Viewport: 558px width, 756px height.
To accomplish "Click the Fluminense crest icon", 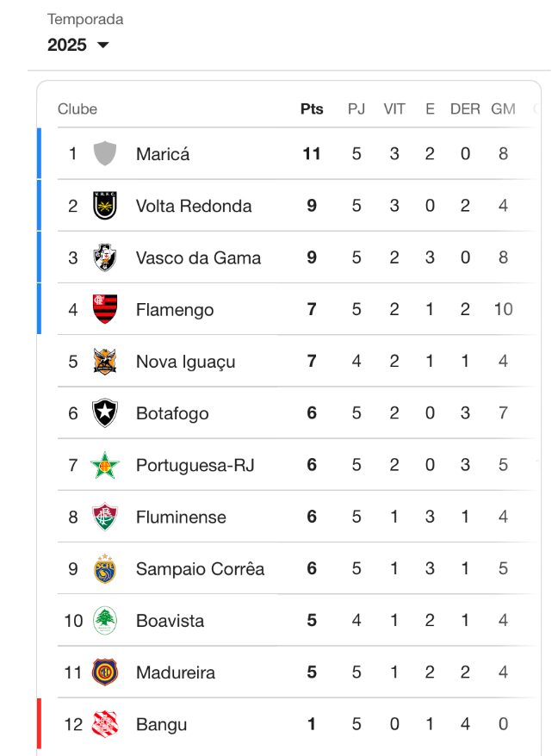I will [x=105, y=517].
